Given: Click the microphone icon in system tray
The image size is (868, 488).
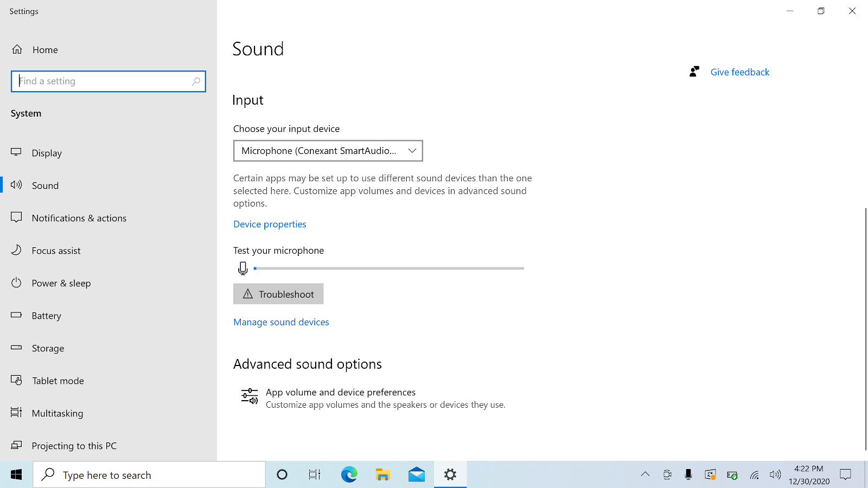Looking at the screenshot, I should pyautogui.click(x=688, y=475).
